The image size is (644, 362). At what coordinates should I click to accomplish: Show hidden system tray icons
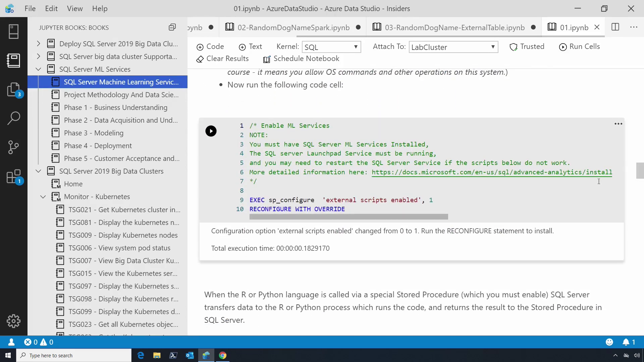tap(615, 355)
